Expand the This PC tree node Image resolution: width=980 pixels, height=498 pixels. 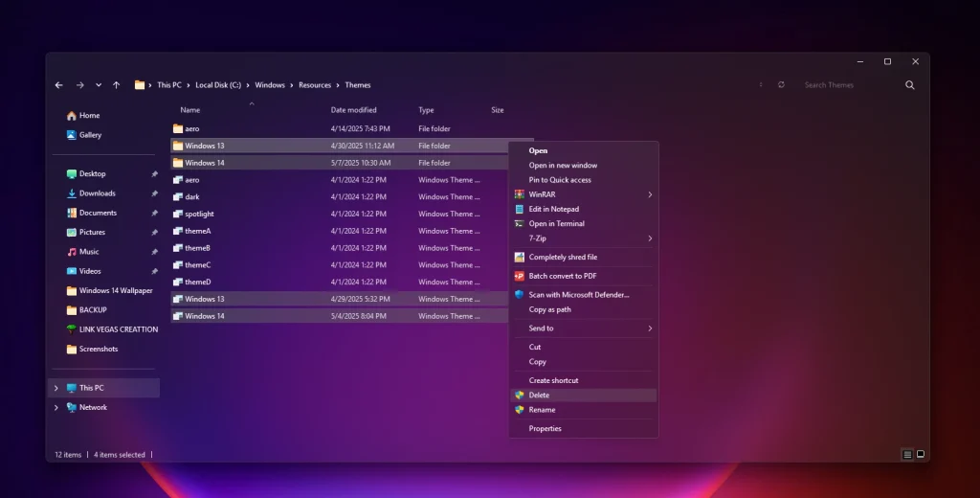(x=56, y=388)
